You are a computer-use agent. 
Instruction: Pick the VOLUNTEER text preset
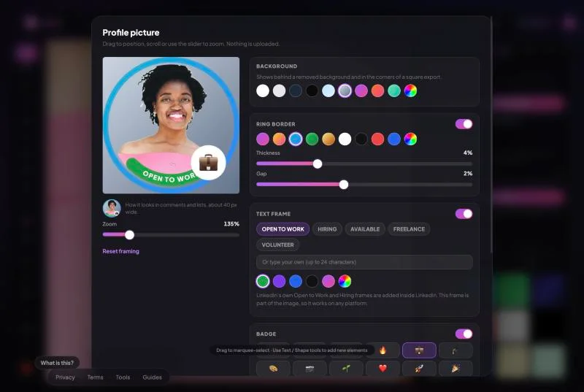277,245
